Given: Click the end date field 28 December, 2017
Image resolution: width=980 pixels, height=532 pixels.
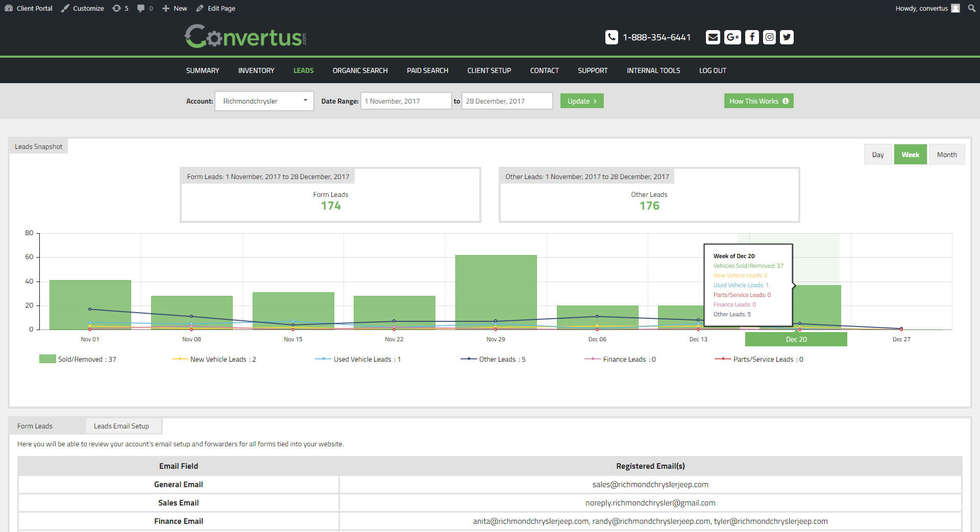Looking at the screenshot, I should 507,101.
